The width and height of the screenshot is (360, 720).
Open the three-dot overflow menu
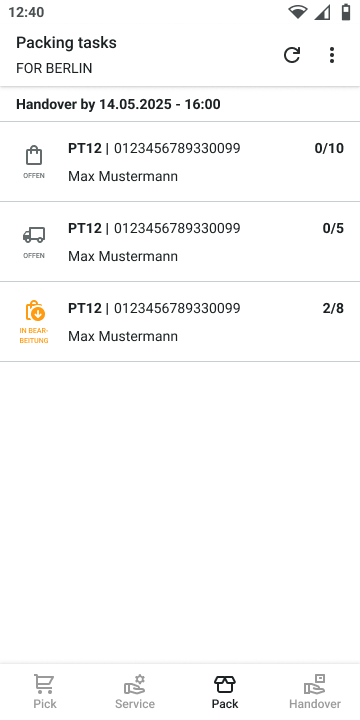(332, 55)
